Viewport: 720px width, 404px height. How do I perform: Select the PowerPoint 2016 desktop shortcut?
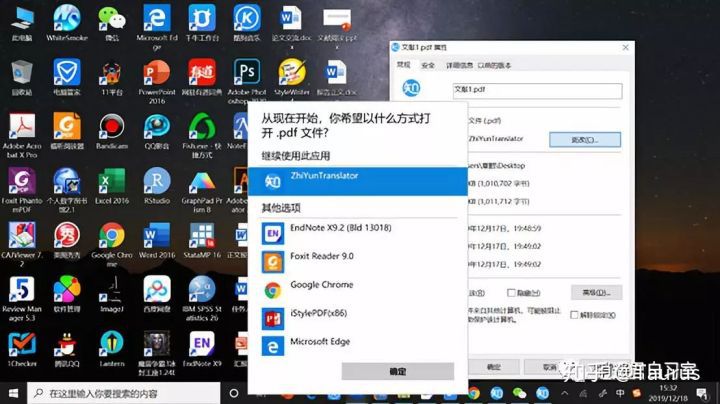157,82
